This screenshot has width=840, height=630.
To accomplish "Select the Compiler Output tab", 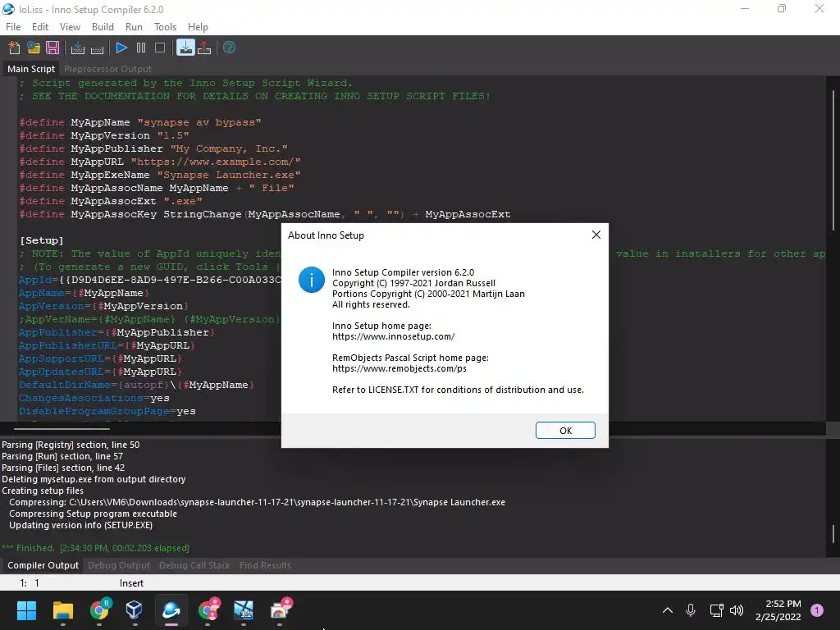I will pyautogui.click(x=43, y=565).
